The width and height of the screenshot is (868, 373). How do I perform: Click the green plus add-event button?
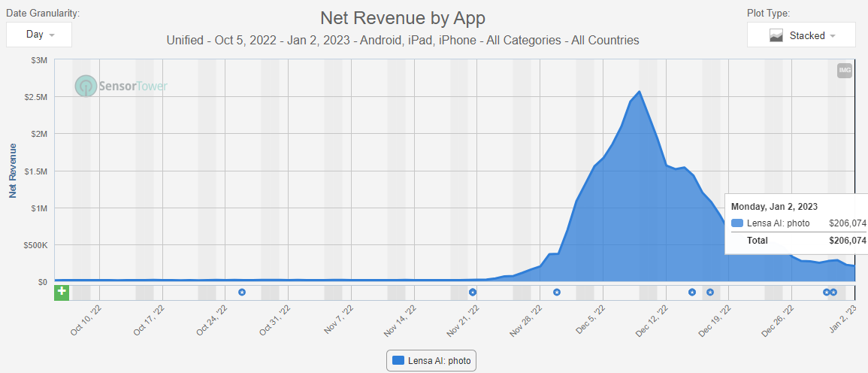point(62,292)
